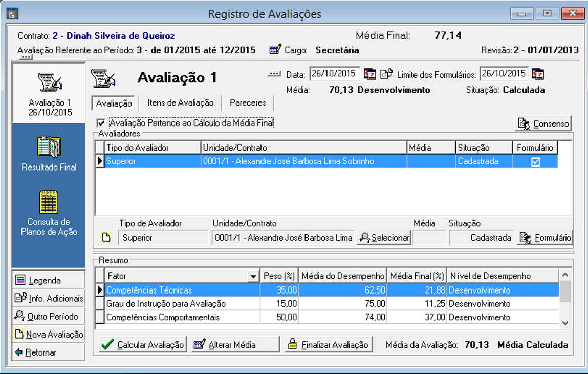Toggle Avaliação Pertence ao Cálculo da Média Final

point(101,123)
